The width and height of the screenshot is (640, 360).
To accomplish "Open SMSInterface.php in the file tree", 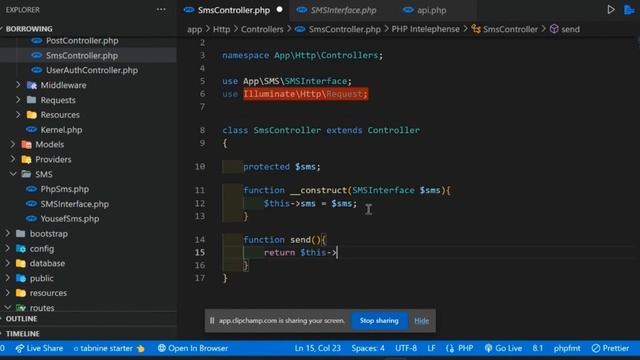I will tap(74, 204).
